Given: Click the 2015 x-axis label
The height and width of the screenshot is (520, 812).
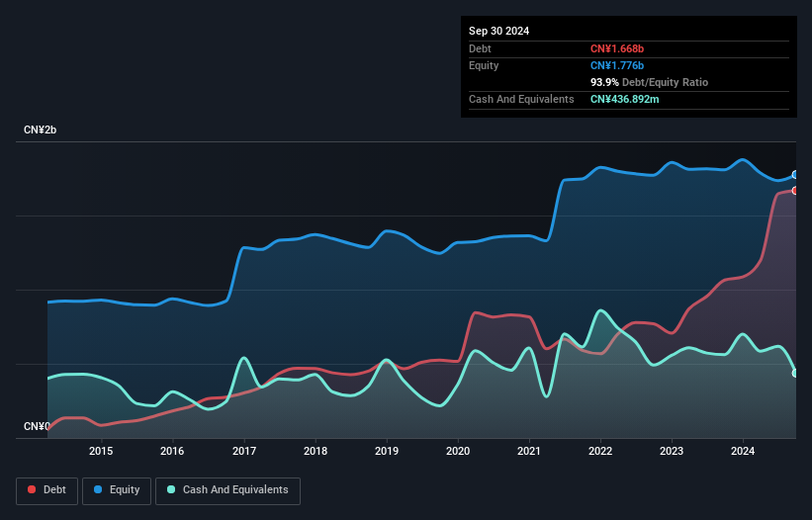Looking at the screenshot, I should click(x=101, y=451).
